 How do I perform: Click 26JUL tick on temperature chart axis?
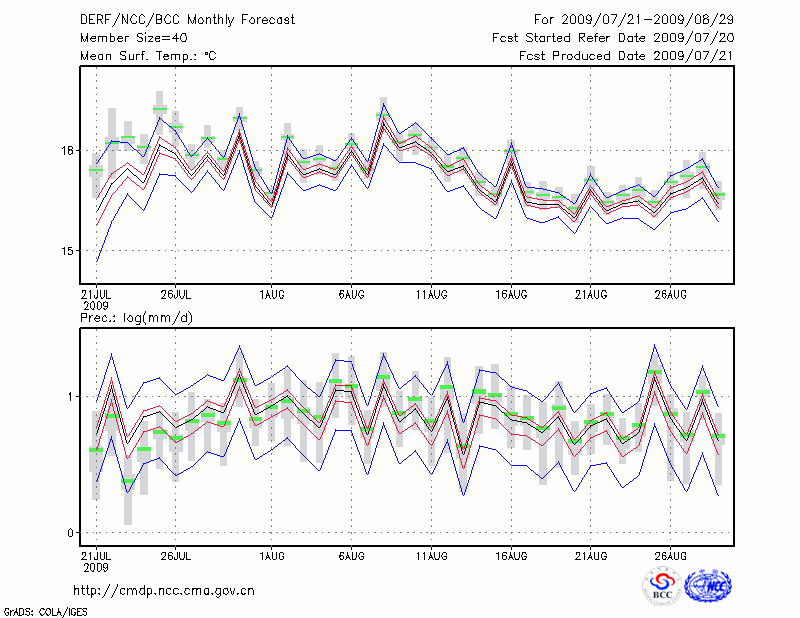tap(175, 294)
